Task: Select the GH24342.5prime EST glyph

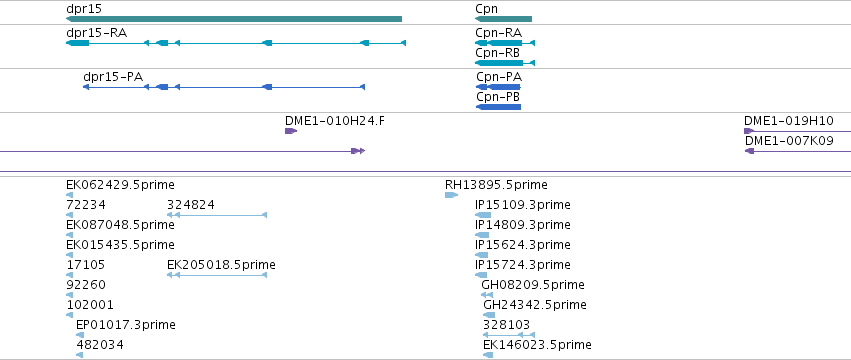Action: tap(489, 315)
